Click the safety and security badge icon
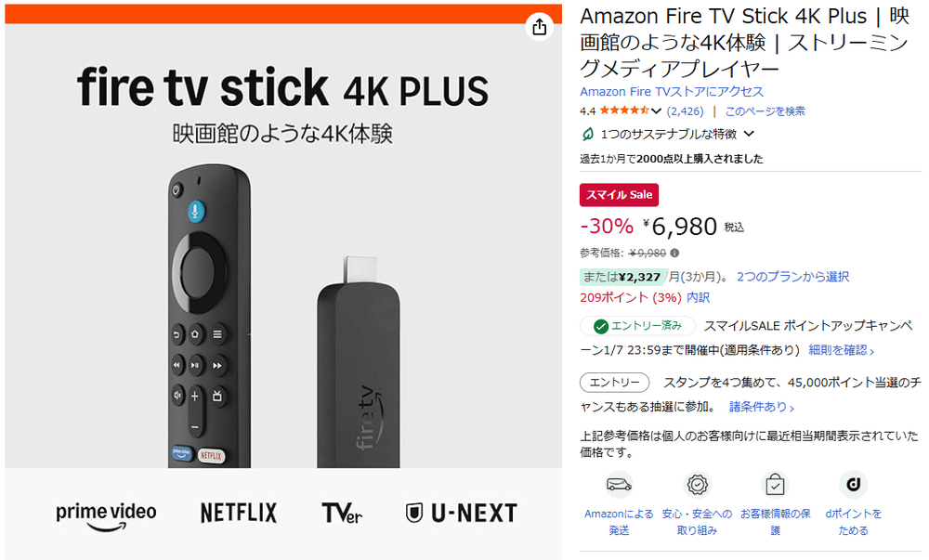The image size is (929, 560). tap(697, 486)
